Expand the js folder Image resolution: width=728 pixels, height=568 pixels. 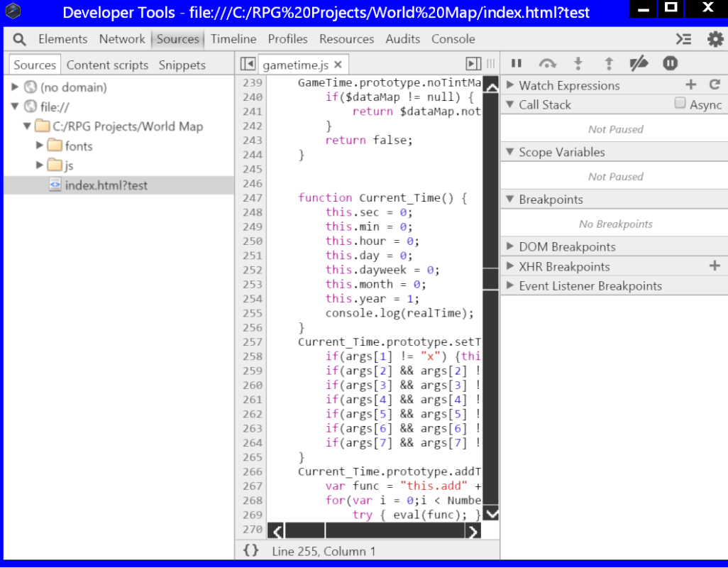click(40, 165)
